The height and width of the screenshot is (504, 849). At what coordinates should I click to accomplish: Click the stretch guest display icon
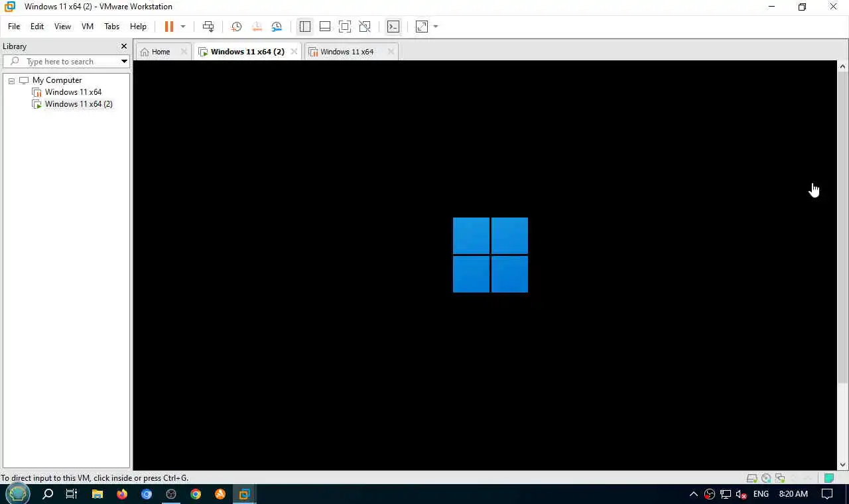(x=422, y=27)
